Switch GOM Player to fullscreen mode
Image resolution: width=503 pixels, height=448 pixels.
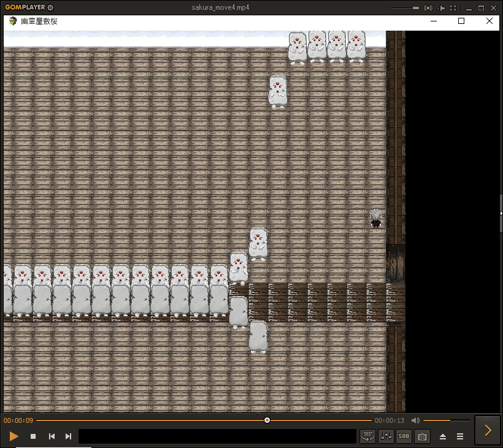[x=453, y=8]
